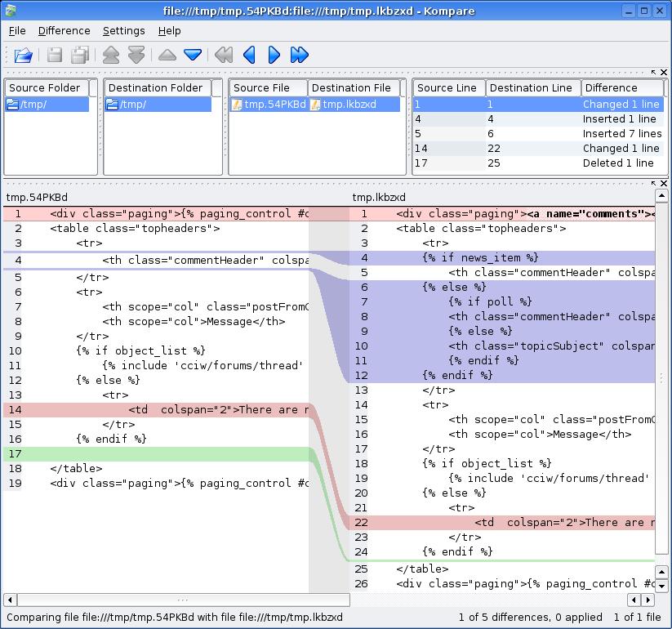672x629 pixels.
Task: Click 'Comparing file' status bar message
Action: pyautogui.click(x=175, y=618)
